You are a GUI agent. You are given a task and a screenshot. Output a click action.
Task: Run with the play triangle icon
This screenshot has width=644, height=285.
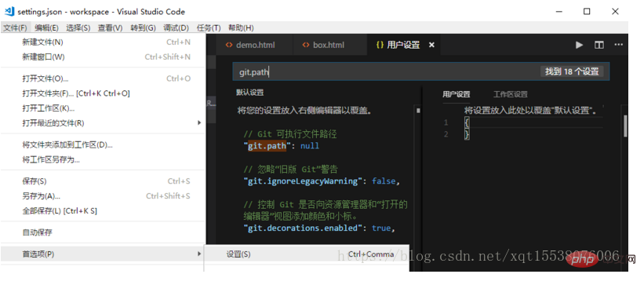579,45
